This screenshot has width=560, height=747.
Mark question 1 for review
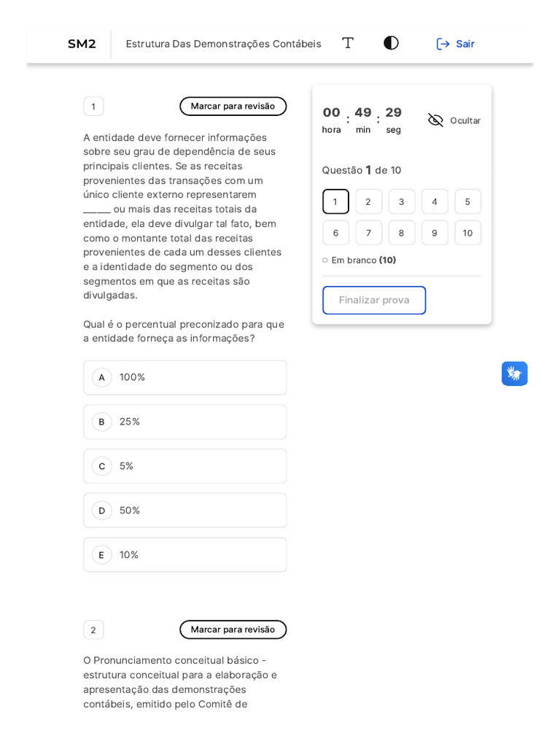pos(233,107)
